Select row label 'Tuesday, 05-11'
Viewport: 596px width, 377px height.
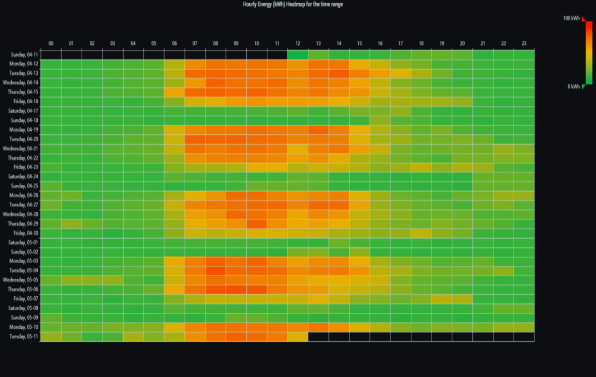(x=24, y=337)
